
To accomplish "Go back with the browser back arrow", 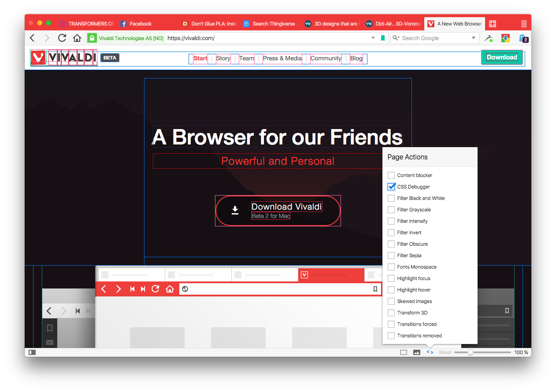I will [x=33, y=38].
